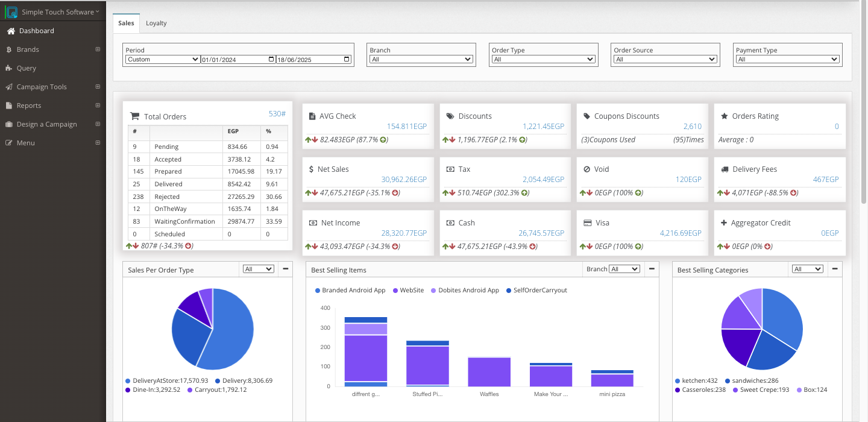Toggle Dine-In legend entry in pie chart
The width and height of the screenshot is (868, 422).
[154, 389]
